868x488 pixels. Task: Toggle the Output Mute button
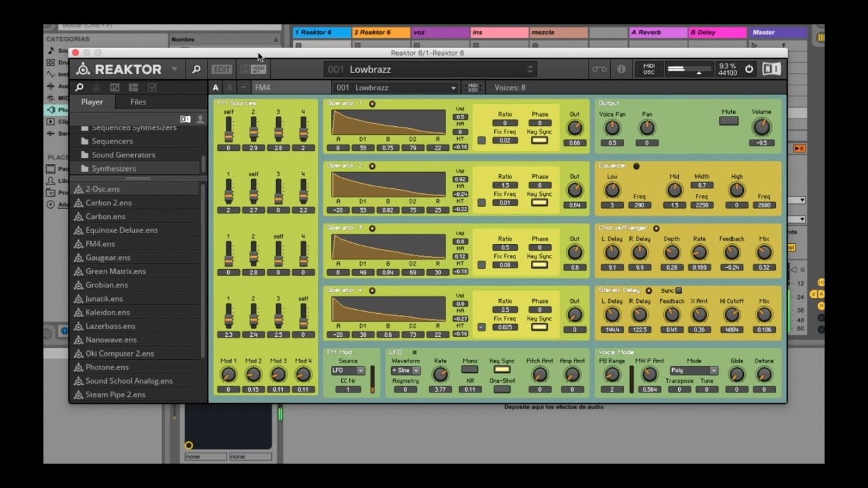tap(729, 121)
